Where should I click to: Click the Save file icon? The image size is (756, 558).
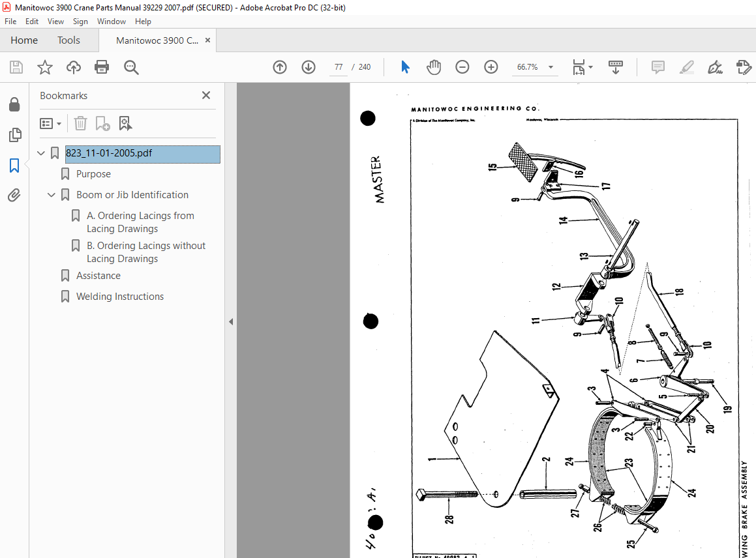pyautogui.click(x=16, y=67)
